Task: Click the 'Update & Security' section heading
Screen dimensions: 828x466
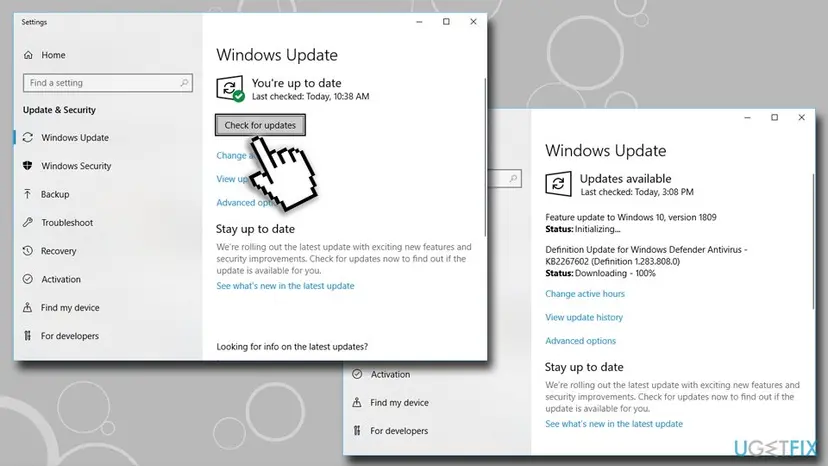Action: 59,110
